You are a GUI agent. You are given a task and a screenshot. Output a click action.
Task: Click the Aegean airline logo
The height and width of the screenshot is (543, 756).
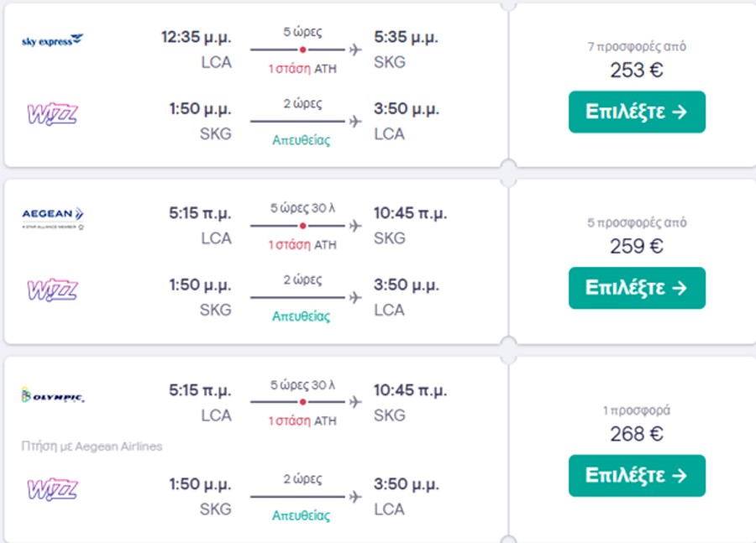tap(53, 217)
